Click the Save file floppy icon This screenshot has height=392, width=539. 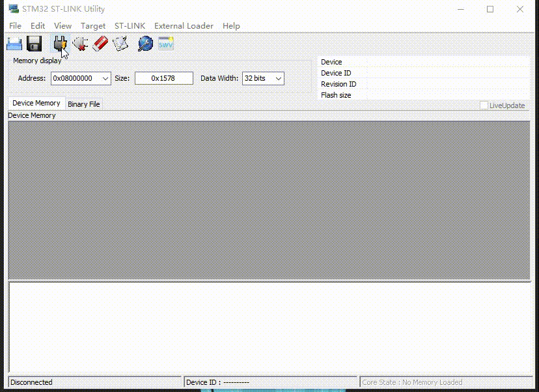pos(34,44)
